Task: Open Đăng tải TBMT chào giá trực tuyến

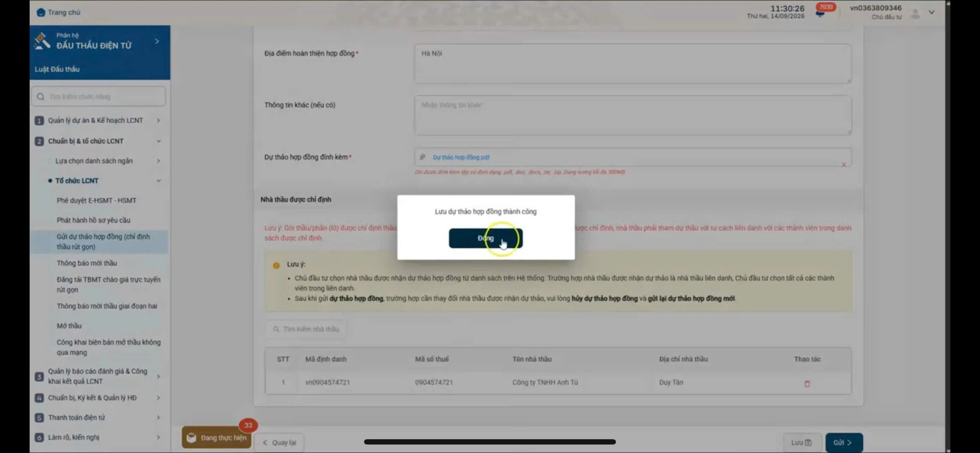Action: pyautogui.click(x=108, y=284)
